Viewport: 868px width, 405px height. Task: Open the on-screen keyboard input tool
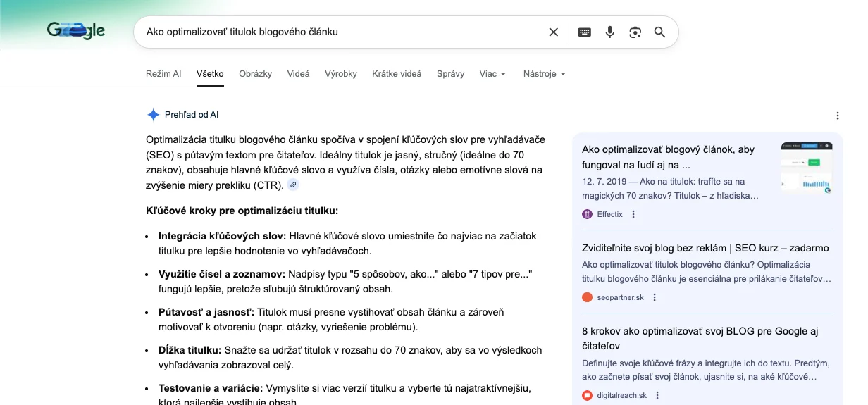pos(584,32)
